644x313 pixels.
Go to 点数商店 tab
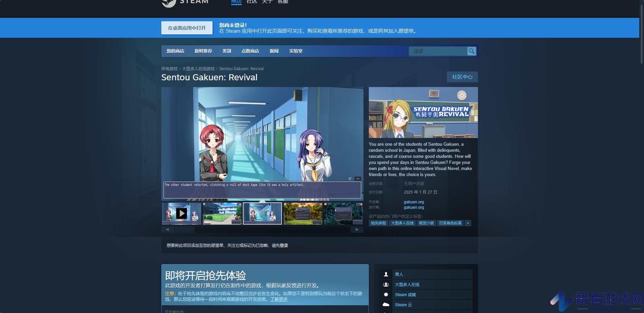pyautogui.click(x=250, y=51)
